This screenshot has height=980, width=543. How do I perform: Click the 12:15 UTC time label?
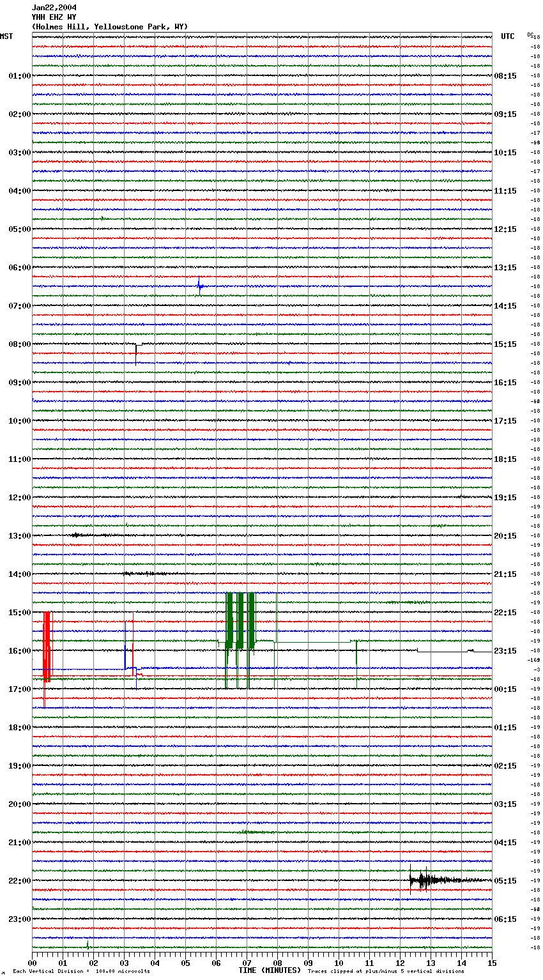(x=505, y=229)
